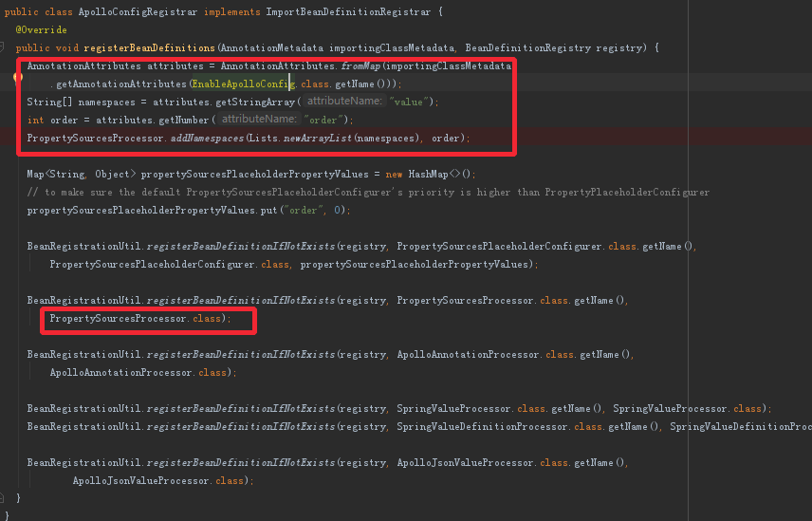This screenshot has width=812, height=521.
Task: Click the ApolloConfigRegistrar class name
Action: pos(138,12)
